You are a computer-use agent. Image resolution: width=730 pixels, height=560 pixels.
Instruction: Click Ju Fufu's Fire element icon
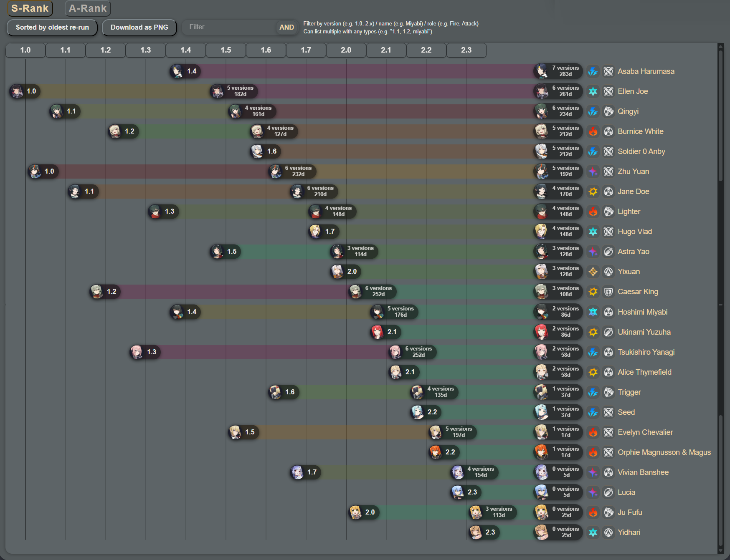[593, 512]
